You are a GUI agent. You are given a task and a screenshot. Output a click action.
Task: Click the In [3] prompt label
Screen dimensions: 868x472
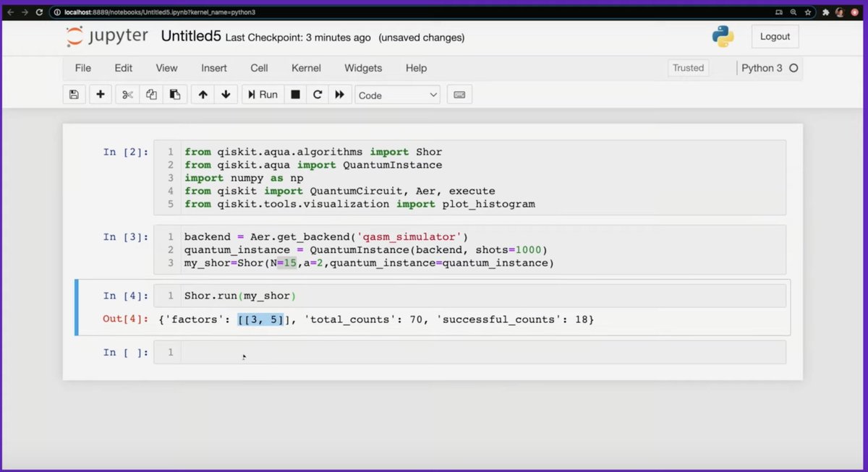(x=125, y=236)
